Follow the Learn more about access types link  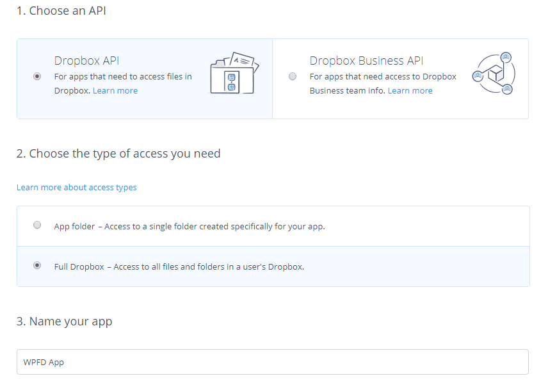(77, 188)
